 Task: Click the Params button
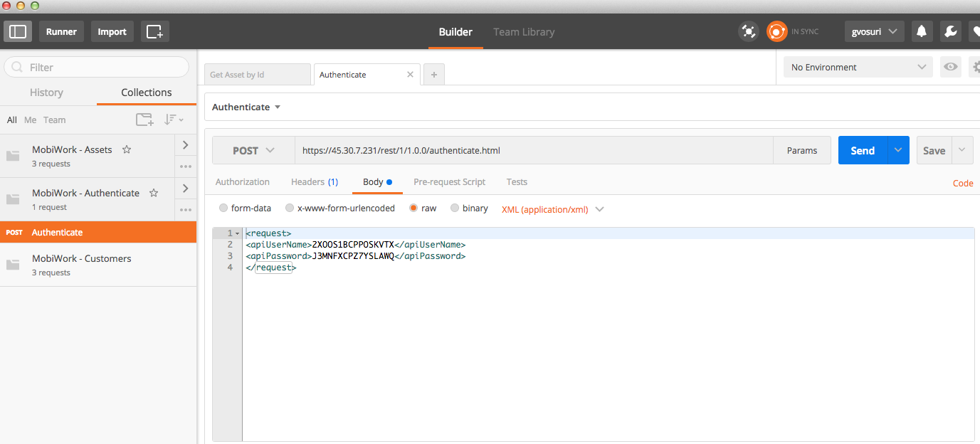tap(801, 150)
